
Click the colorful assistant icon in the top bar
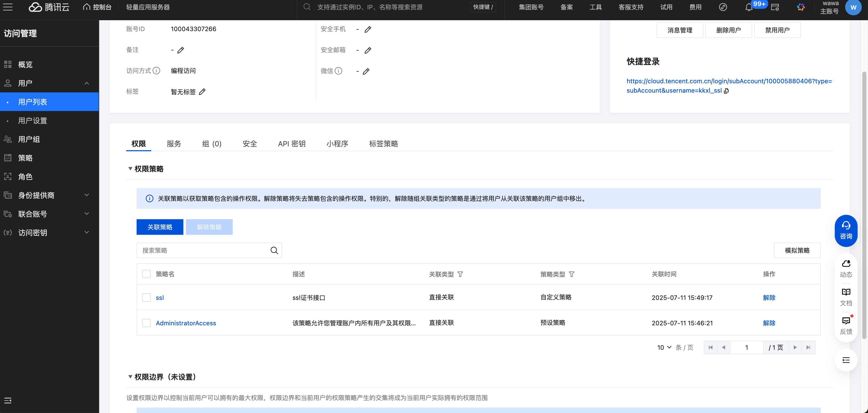coord(801,7)
